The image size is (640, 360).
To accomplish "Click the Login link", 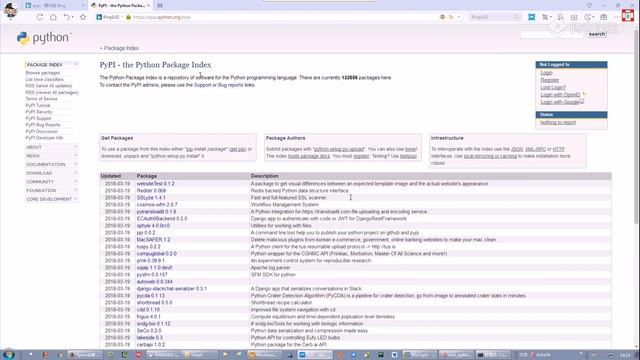I will point(546,73).
